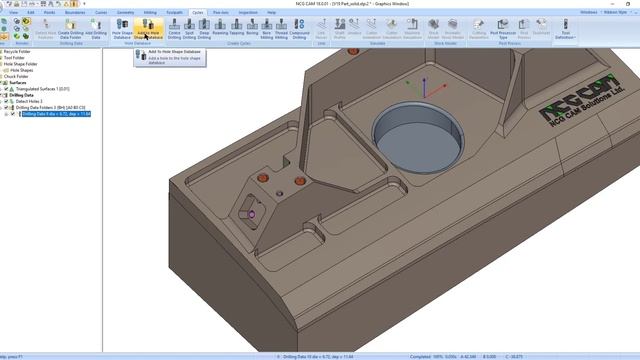The height and width of the screenshot is (360, 640).
Task: Click the coordinate axes triad in viewport
Action: (x=425, y=88)
